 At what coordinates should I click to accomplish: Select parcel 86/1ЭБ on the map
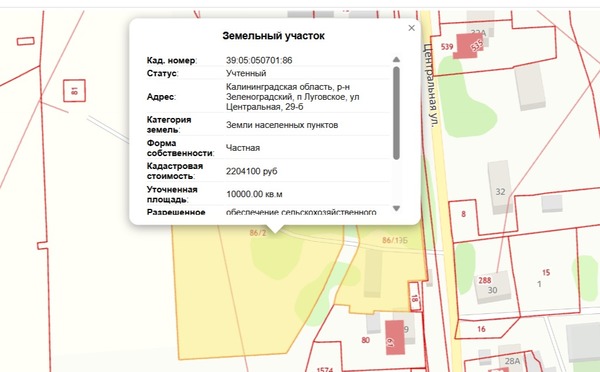pyautogui.click(x=395, y=240)
